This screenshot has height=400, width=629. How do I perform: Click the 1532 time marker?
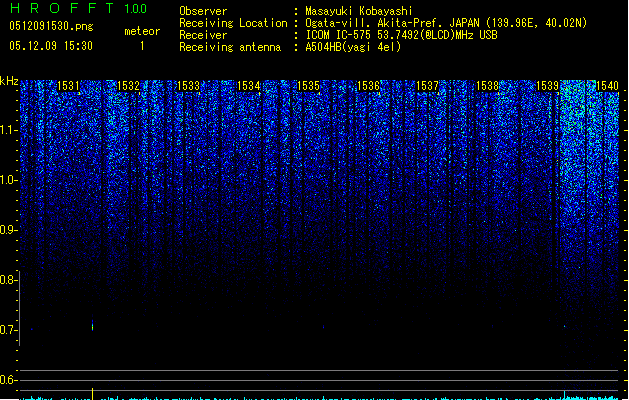pos(128,86)
